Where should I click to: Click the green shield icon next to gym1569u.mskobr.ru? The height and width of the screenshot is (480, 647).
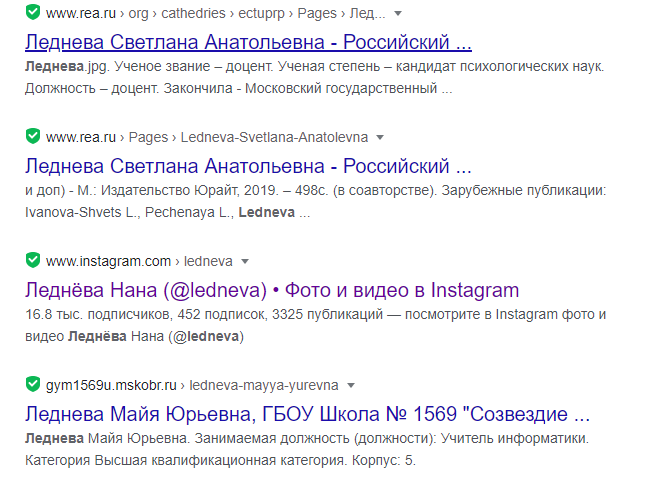pyautogui.click(x=32, y=384)
